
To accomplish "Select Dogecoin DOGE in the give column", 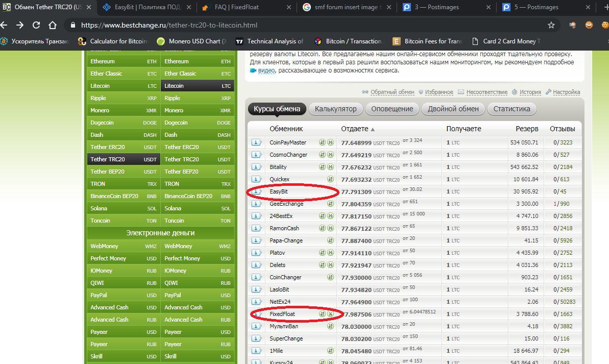I will click(124, 123).
